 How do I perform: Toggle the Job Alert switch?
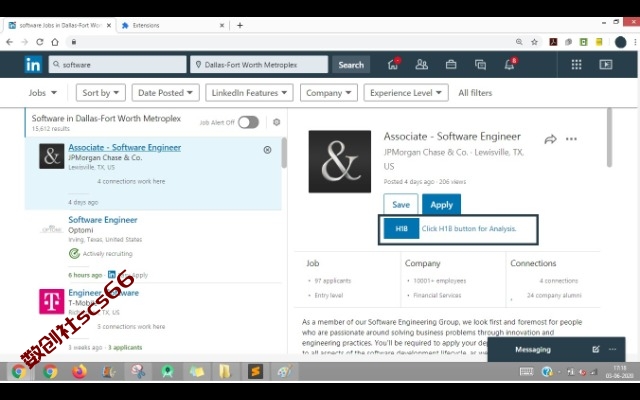pyautogui.click(x=249, y=122)
